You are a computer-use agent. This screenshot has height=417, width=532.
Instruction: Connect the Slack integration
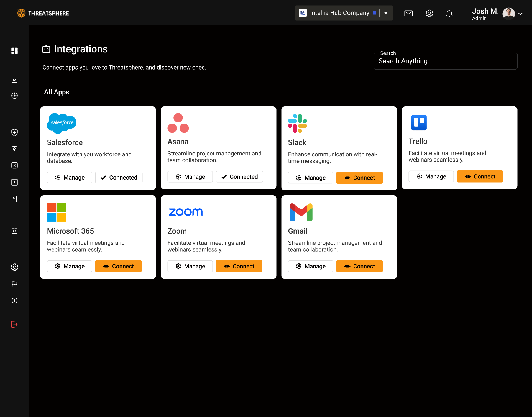[x=359, y=178]
